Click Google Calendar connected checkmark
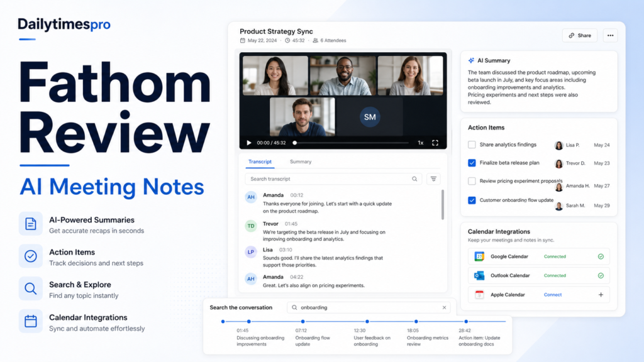This screenshot has width=644, height=362. (601, 256)
